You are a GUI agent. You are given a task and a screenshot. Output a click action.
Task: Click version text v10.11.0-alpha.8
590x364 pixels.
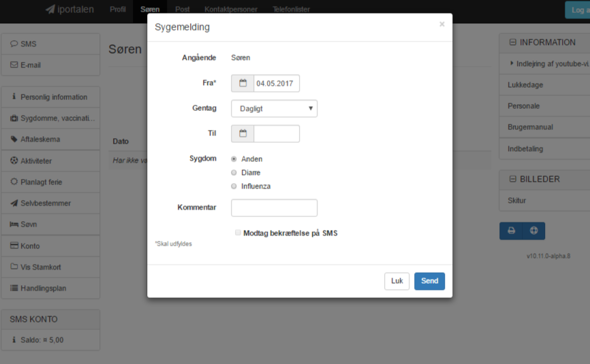(x=548, y=256)
